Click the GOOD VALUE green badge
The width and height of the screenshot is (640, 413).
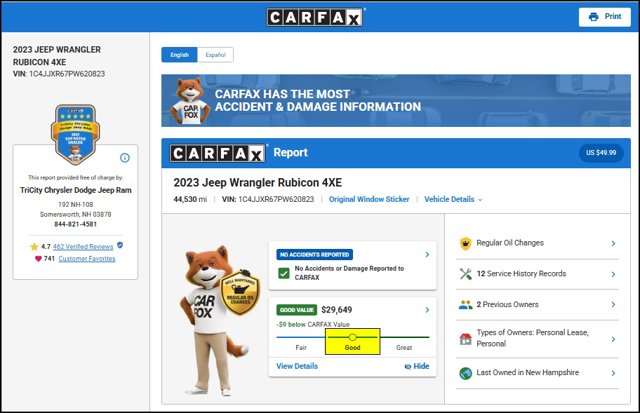point(297,310)
